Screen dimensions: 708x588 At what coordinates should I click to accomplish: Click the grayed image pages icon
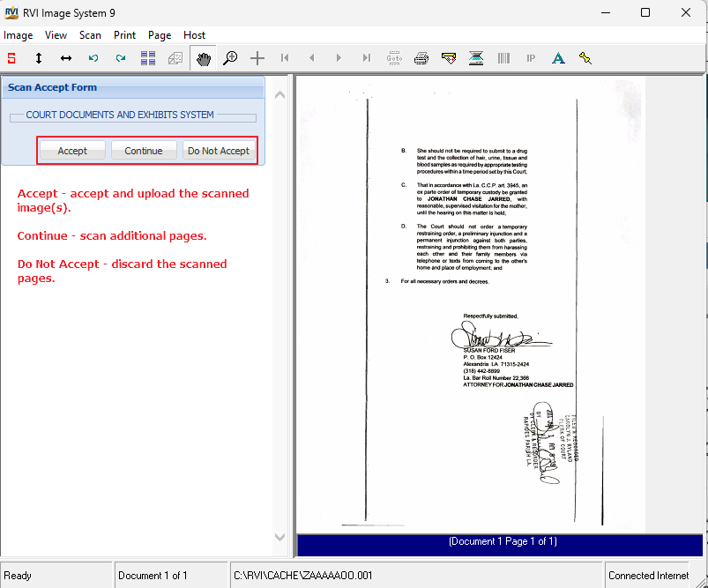coord(175,58)
